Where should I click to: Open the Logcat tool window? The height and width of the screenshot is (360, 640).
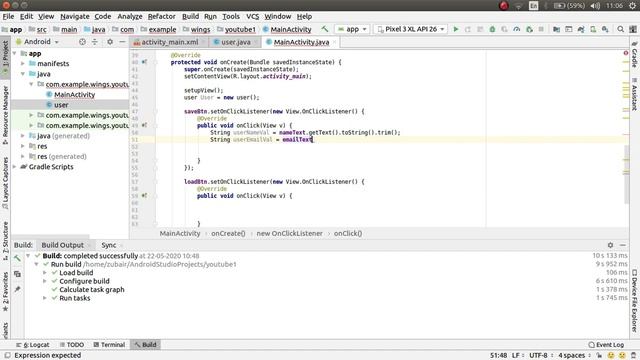click(x=33, y=344)
